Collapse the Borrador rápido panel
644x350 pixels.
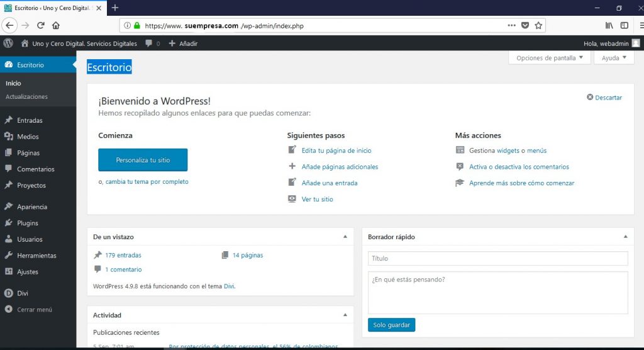coord(625,237)
